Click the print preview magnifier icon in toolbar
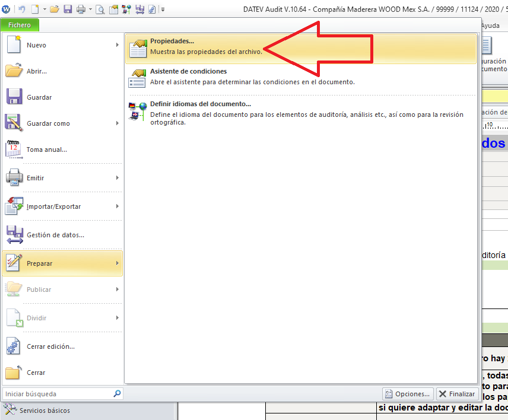This screenshot has height=420, width=508. click(x=100, y=9)
